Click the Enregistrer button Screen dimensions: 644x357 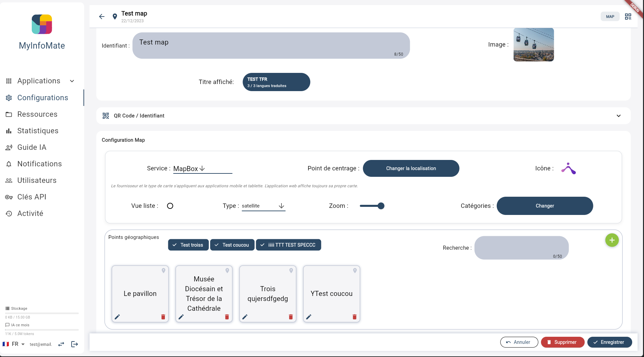tap(610, 342)
